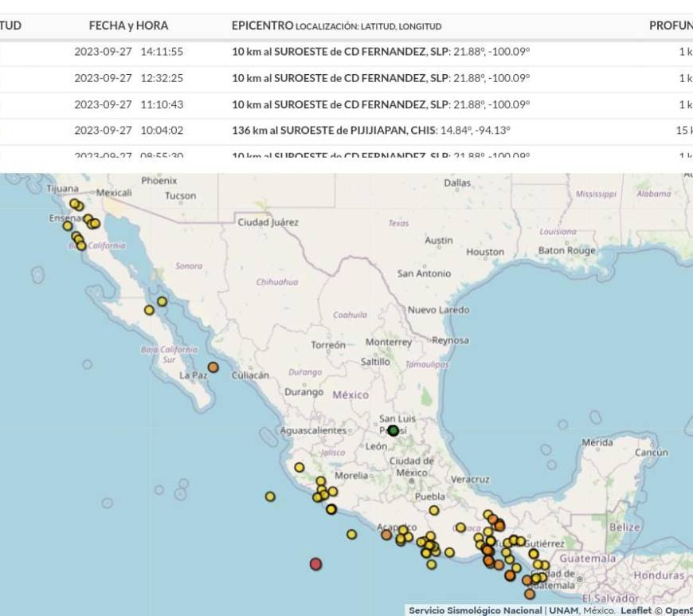Click the yellow marker near Ensenada coast
Screen dimensions: 693x616
tap(67, 226)
